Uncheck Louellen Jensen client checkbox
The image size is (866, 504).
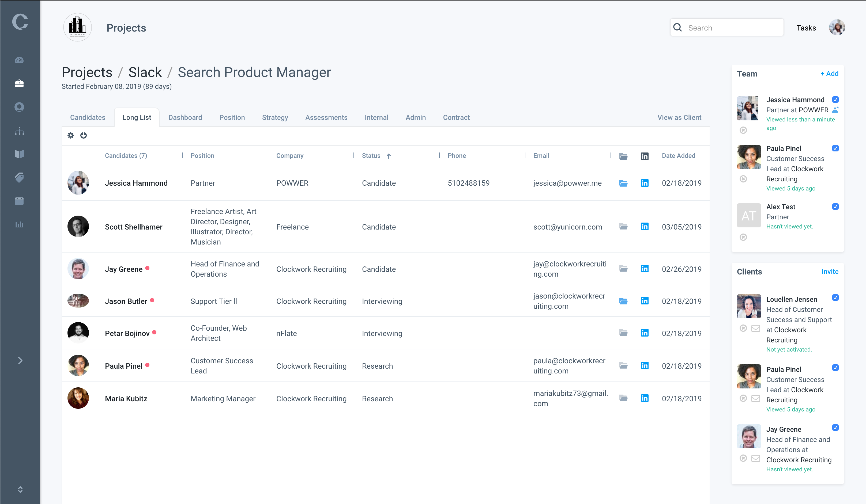(835, 298)
